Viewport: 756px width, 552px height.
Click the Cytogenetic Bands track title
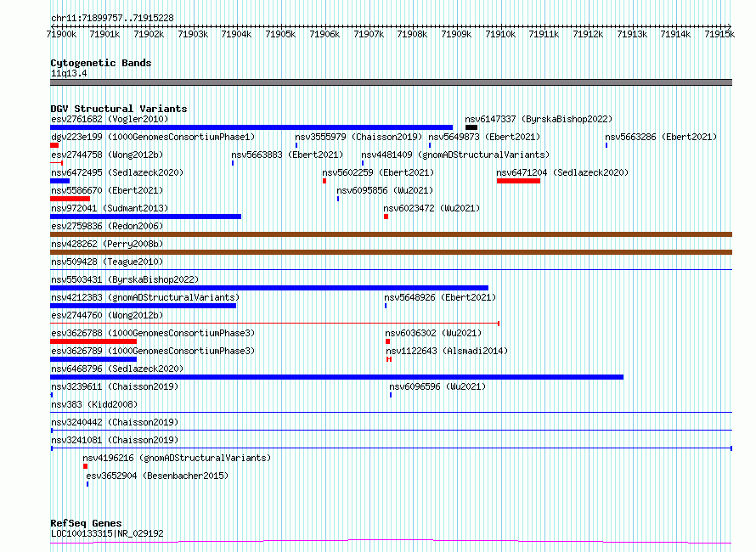coord(101,63)
